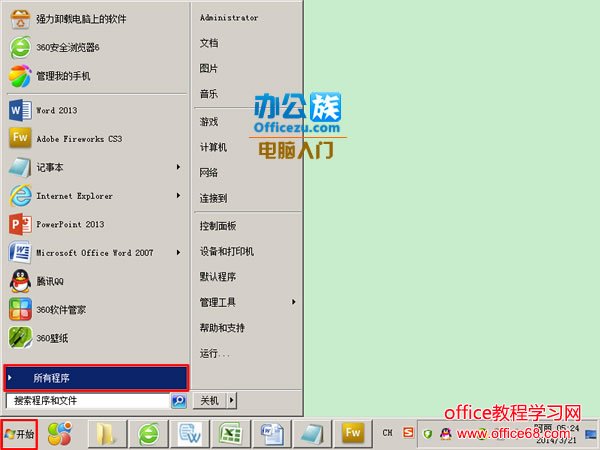Image resolution: width=600 pixels, height=450 pixels.
Task: Launch Internet Explorer icon
Action: point(20,196)
